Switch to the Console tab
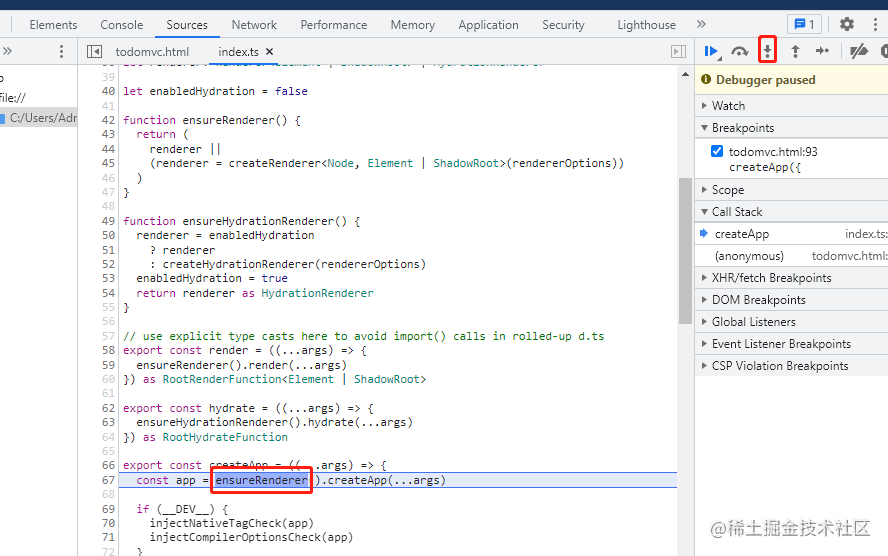The width and height of the screenshot is (888, 556). coord(122,25)
